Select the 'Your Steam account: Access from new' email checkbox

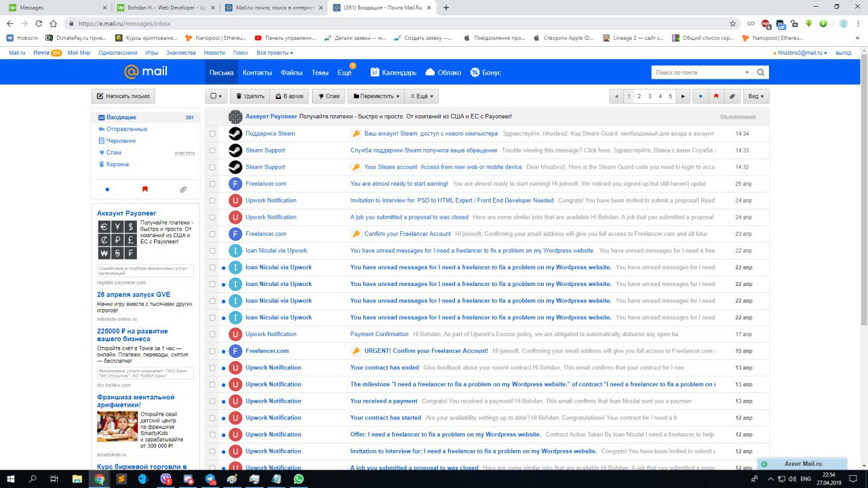[212, 167]
